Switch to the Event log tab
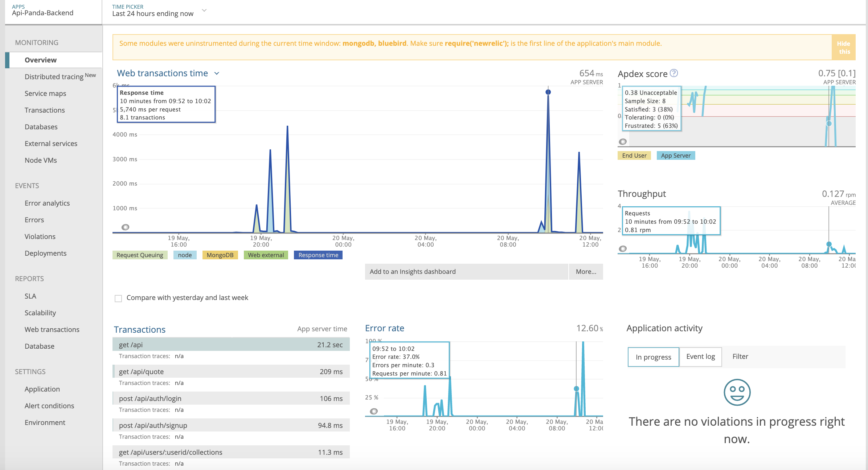The image size is (868, 470). click(700, 356)
